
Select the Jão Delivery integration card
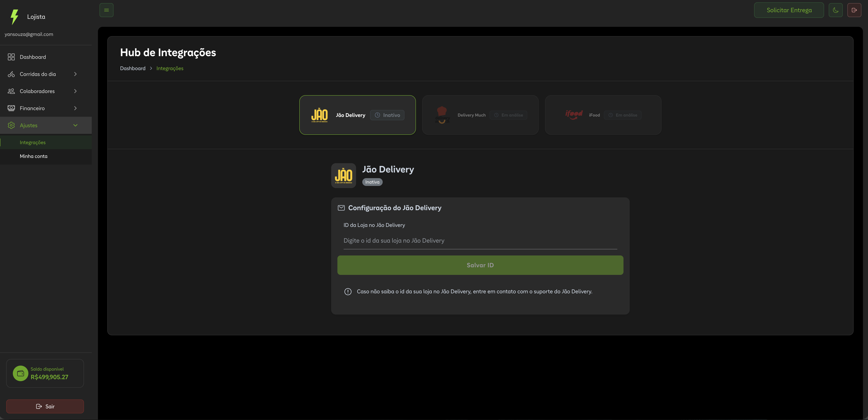357,115
